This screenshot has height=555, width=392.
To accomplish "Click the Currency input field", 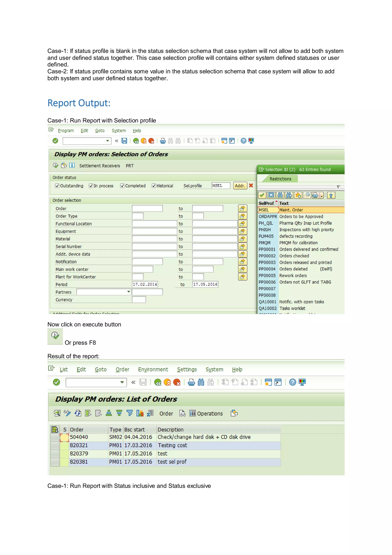I will pos(139,300).
